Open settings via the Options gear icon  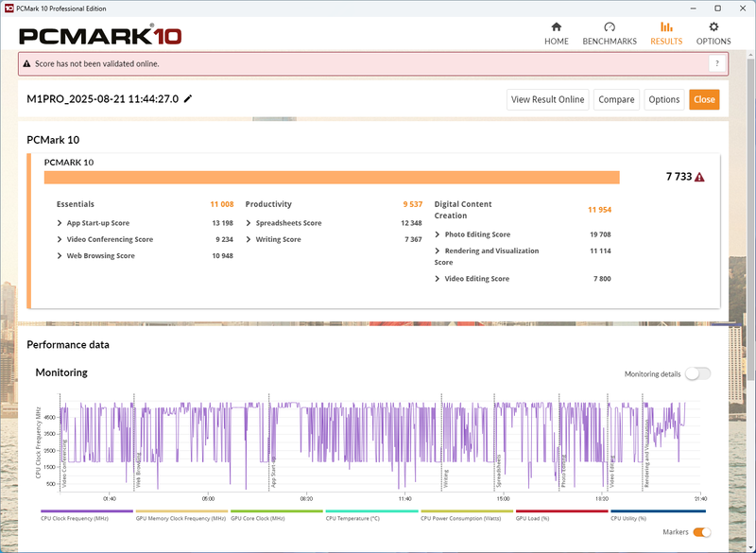[x=714, y=28]
